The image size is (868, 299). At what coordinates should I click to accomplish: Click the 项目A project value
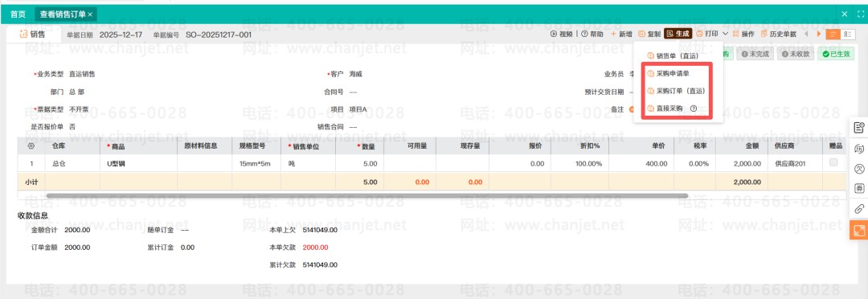pos(358,109)
